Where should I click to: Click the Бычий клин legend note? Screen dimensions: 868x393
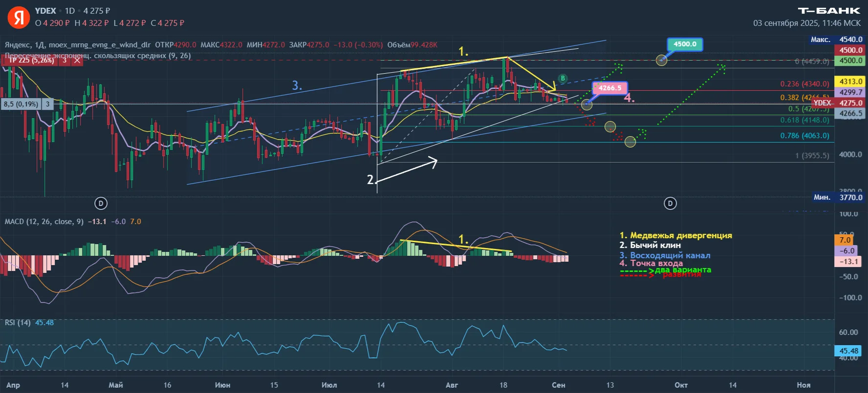pyautogui.click(x=650, y=245)
